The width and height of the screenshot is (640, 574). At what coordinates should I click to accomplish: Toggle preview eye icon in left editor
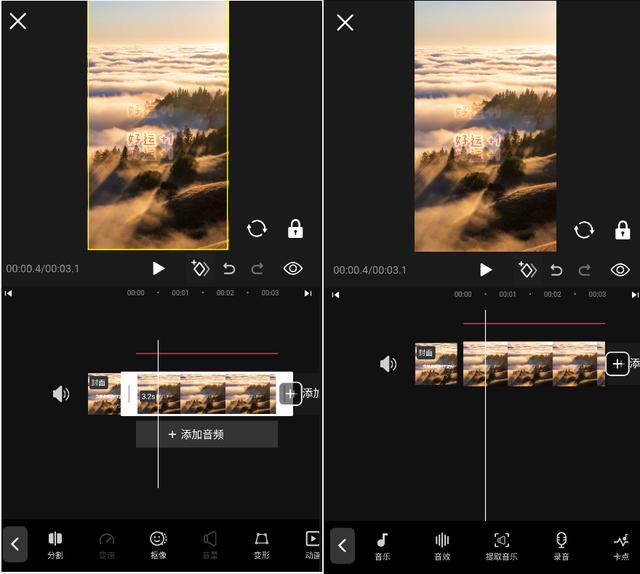293,269
